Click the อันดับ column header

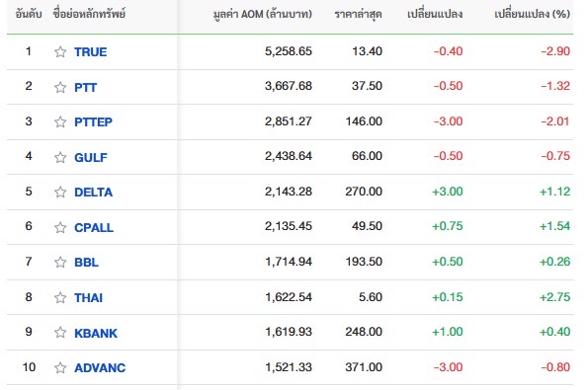point(29,14)
